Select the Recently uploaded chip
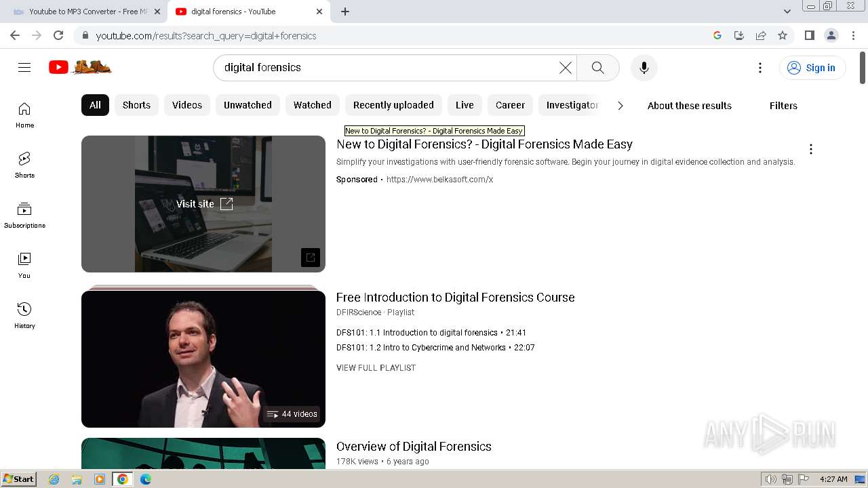Viewport: 868px width, 488px height. [393, 105]
